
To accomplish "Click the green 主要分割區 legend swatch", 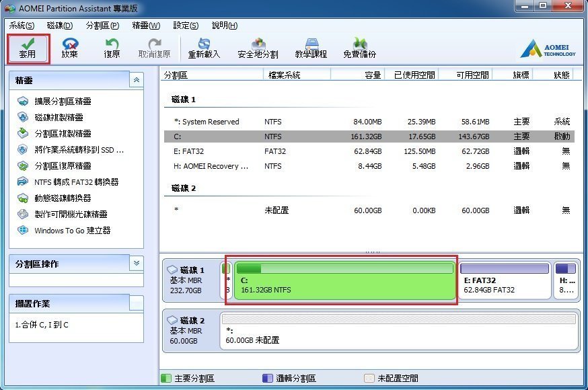I will pyautogui.click(x=166, y=379).
